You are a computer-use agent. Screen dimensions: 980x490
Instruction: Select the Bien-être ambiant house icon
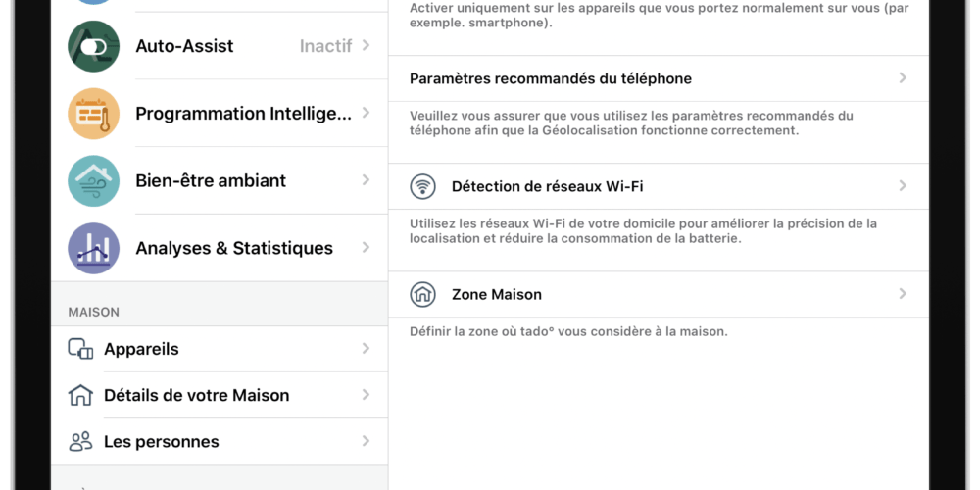pos(93,181)
